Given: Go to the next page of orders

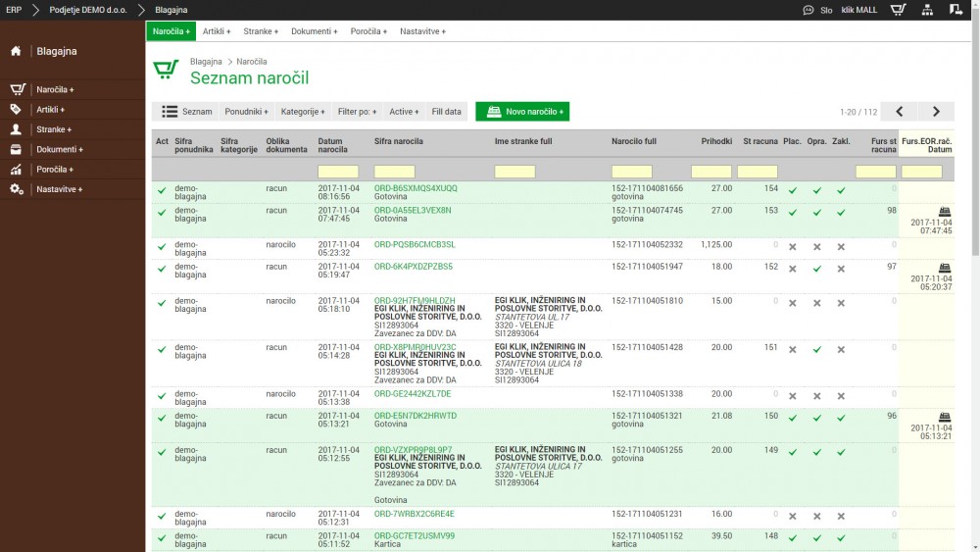Looking at the screenshot, I should (936, 112).
